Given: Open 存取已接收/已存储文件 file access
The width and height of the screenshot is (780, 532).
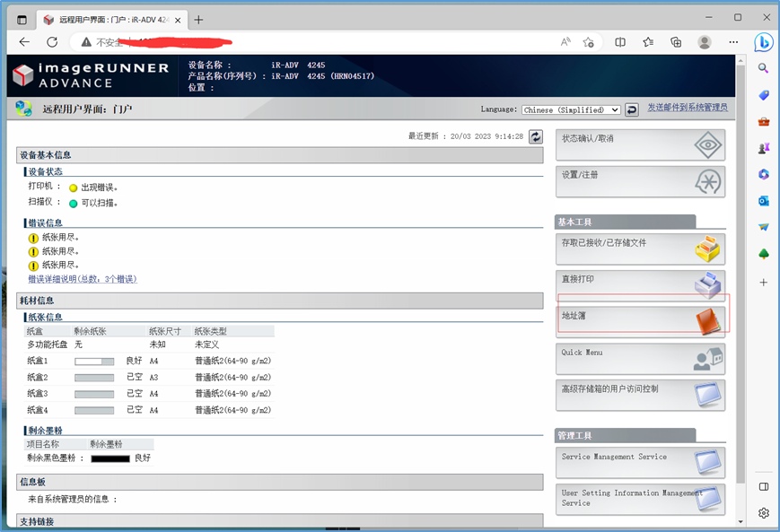Looking at the screenshot, I should (640, 249).
